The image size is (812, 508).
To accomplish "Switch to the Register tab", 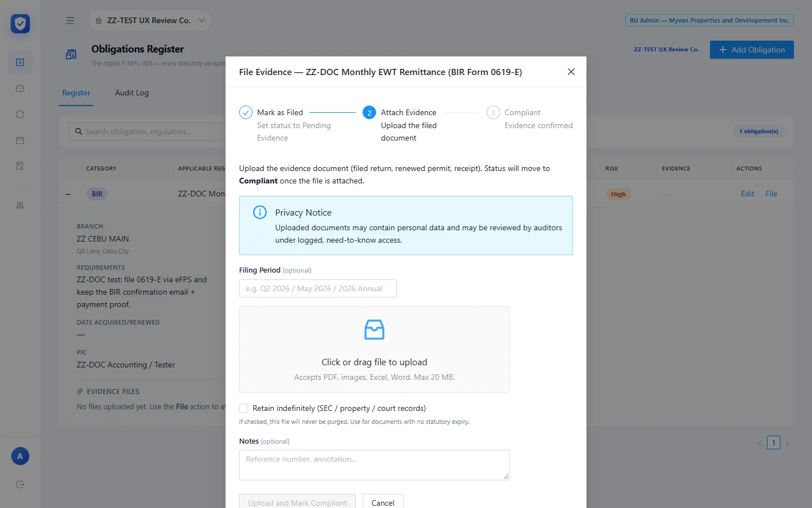I will point(76,93).
